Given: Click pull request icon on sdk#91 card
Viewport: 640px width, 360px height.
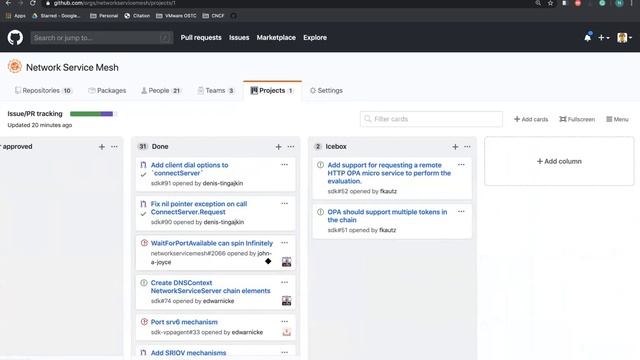Looking at the screenshot, I should 143,165.
